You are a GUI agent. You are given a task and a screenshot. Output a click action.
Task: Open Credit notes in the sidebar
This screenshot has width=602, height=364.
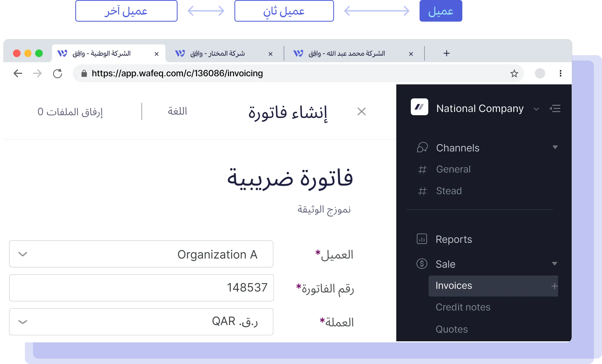(463, 307)
